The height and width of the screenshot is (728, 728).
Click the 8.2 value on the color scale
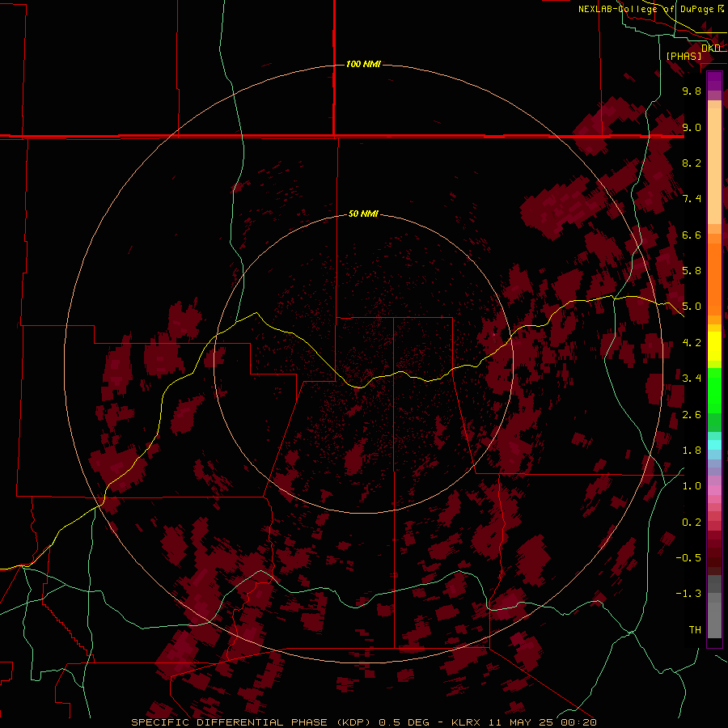click(692, 163)
